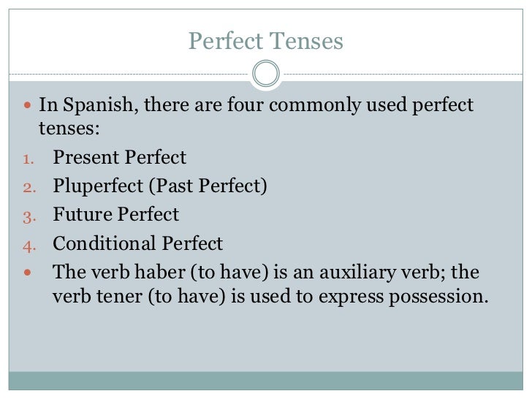Click the 'Present Perfect' list item

pyautogui.click(x=119, y=157)
